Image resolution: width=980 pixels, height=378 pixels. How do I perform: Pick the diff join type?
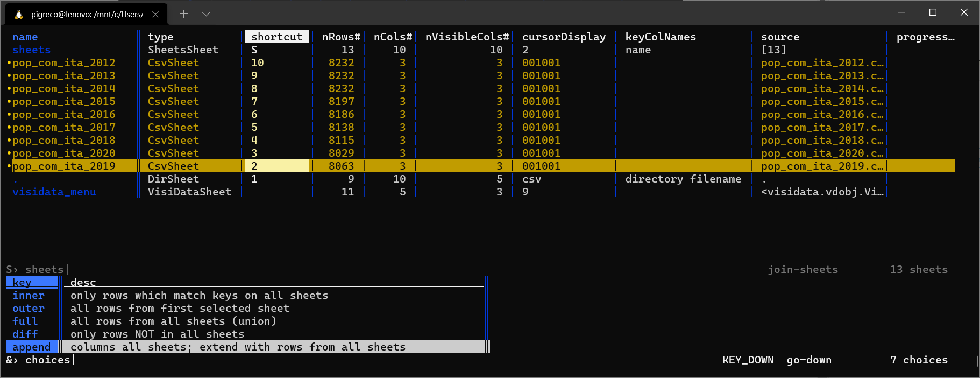pos(25,334)
